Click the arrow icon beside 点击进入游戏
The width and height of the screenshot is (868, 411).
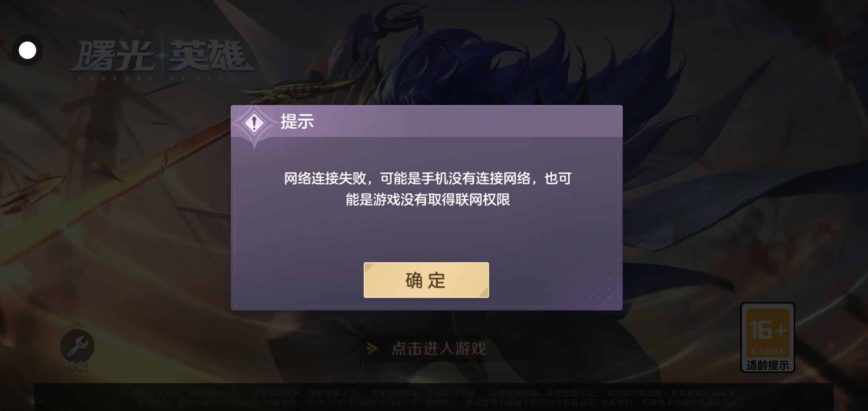[x=372, y=348]
